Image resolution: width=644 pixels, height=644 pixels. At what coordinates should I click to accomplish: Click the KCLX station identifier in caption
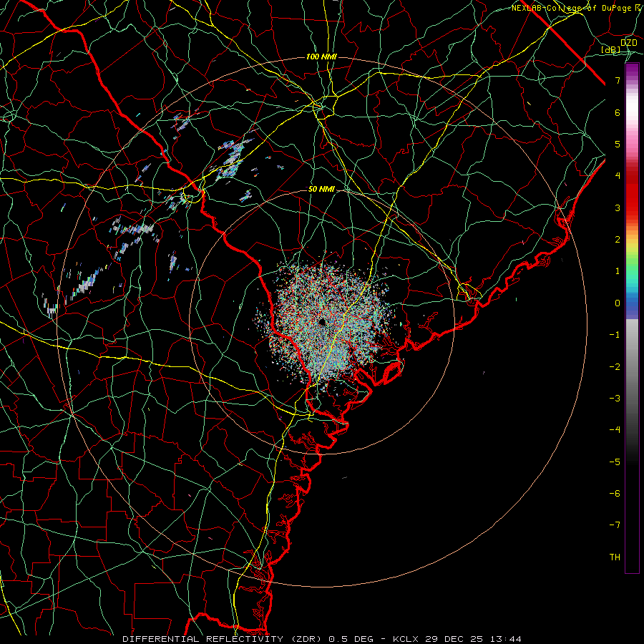[406, 639]
